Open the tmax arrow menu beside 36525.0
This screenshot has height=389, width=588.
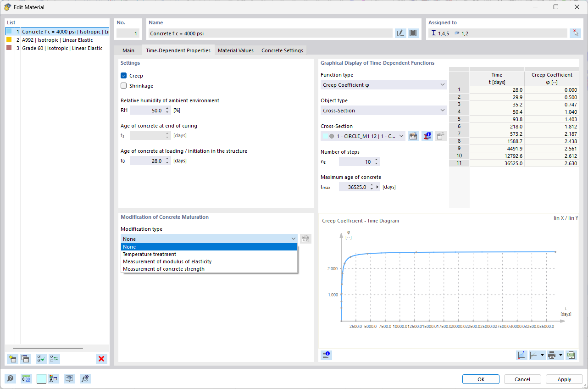[x=378, y=187]
